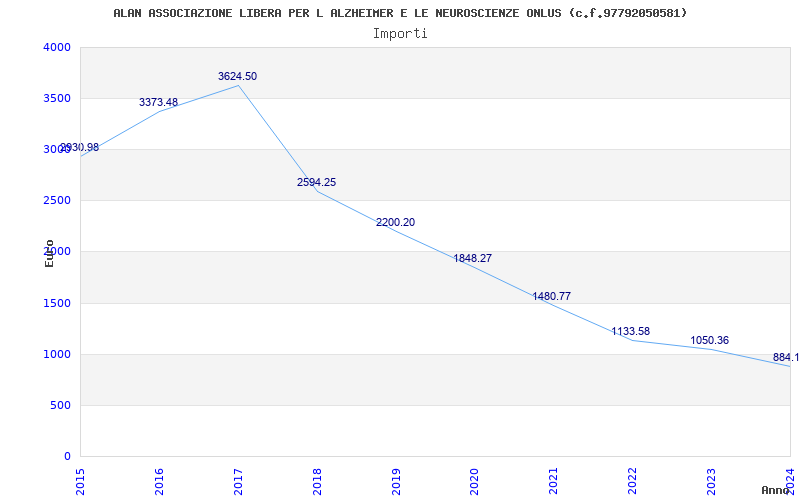Click the 2022 x-axis year label
The image size is (800, 500).
tap(633, 481)
